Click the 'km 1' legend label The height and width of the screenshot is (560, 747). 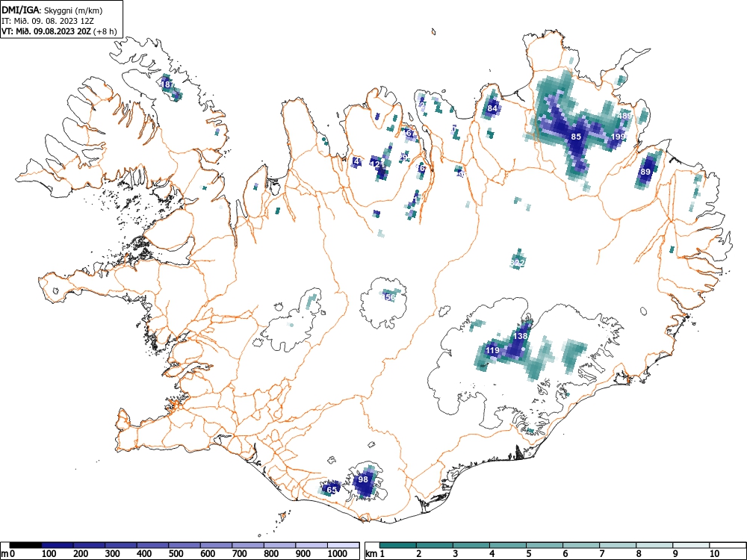point(375,554)
